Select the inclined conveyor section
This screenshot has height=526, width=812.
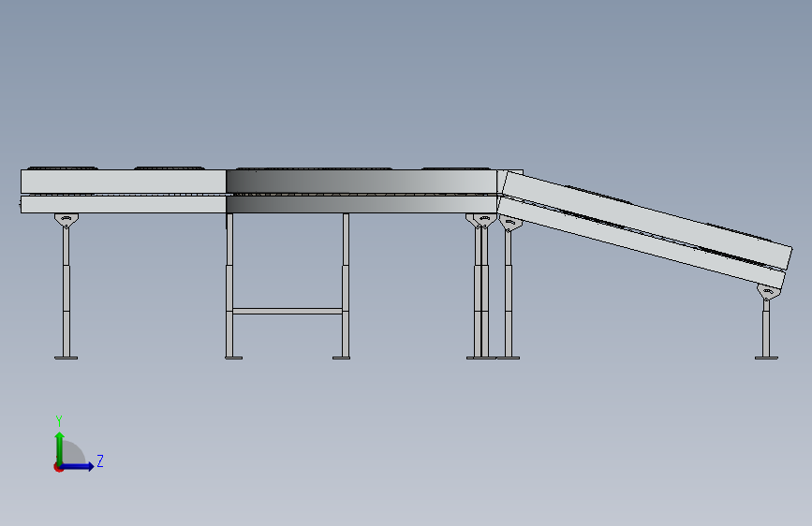pos(644,228)
